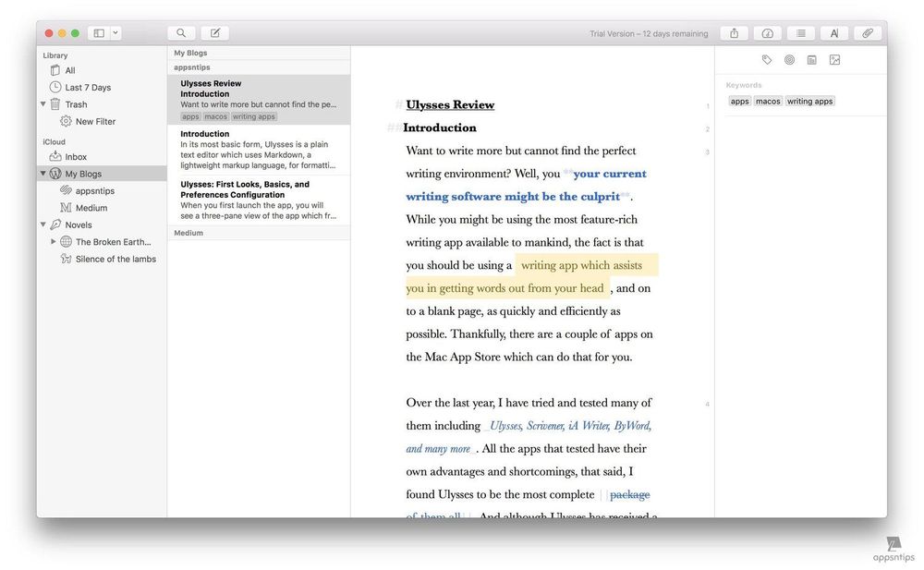Collapse the Trash disclosure triangle
Screen dimensions: 924x570
(x=43, y=103)
